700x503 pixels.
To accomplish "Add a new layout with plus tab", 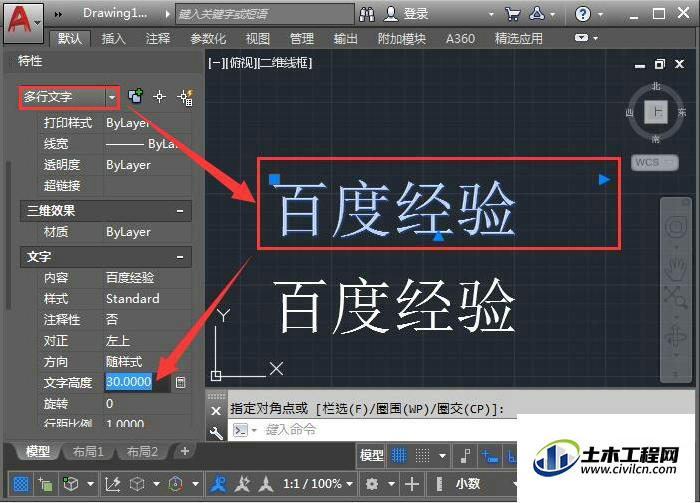I will (185, 451).
